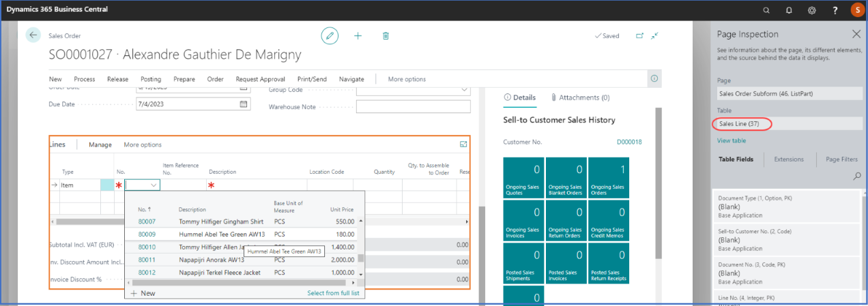The width and height of the screenshot is (868, 306).
Task: Open the Posting menu
Action: point(151,79)
